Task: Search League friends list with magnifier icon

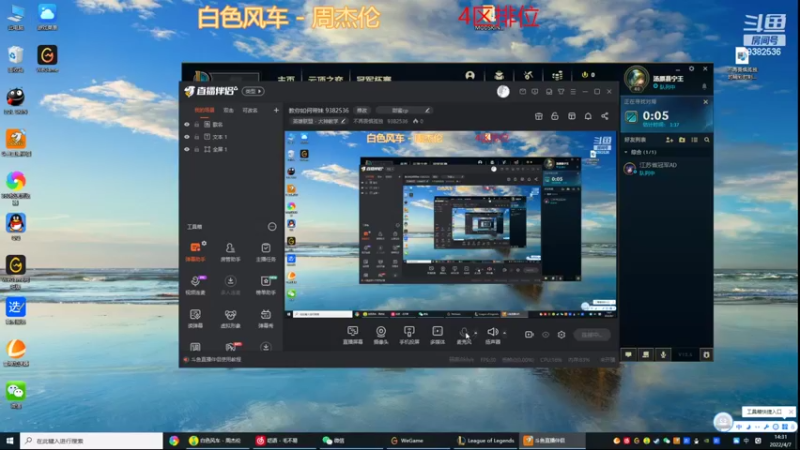Action: point(707,140)
